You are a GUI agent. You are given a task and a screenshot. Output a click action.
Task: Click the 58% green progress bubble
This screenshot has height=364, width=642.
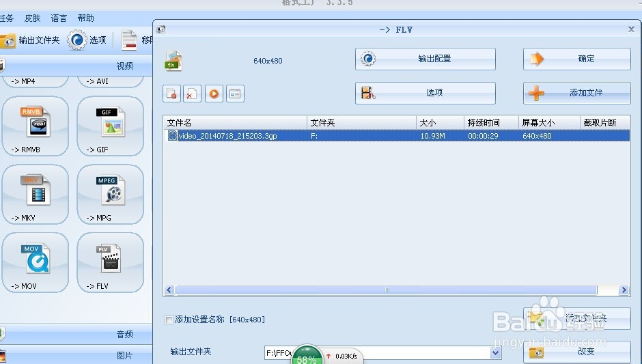pos(307,355)
